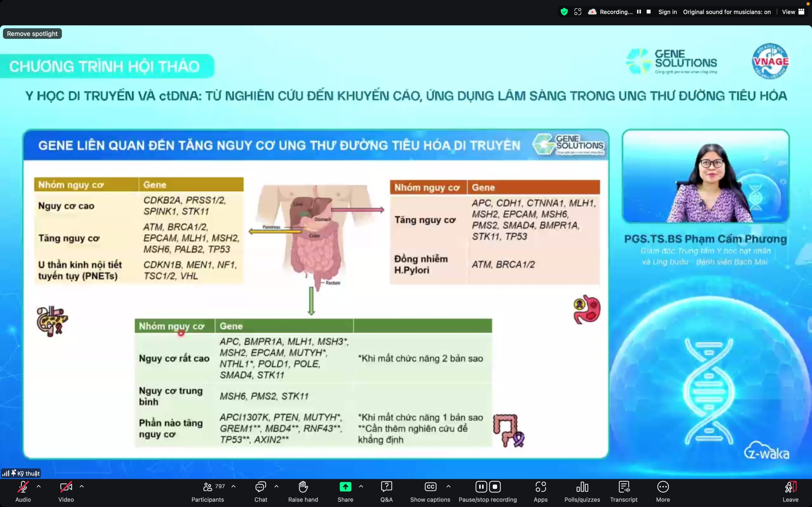Click the Remove spotlight button
This screenshot has height=507, width=812.
coord(32,33)
